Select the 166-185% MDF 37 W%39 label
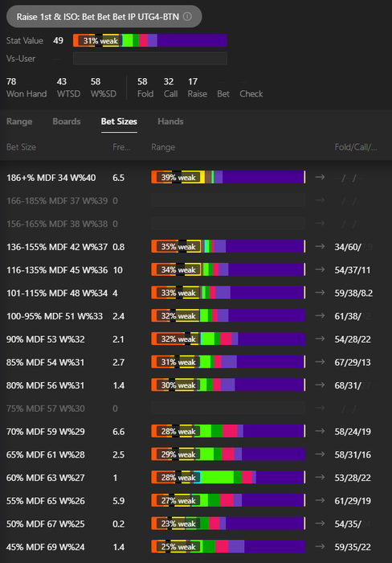Image resolution: width=392 pixels, height=563 pixels. click(57, 201)
